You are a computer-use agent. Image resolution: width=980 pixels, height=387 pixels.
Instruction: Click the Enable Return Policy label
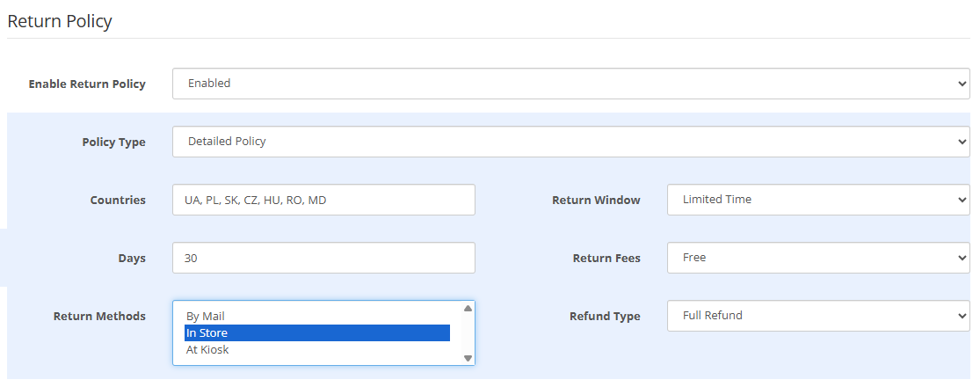click(87, 84)
